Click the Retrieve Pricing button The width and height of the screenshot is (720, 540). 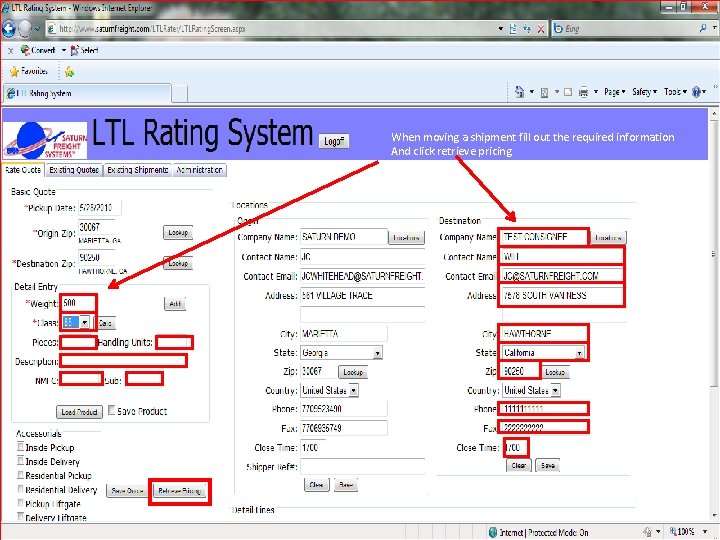tap(180, 491)
